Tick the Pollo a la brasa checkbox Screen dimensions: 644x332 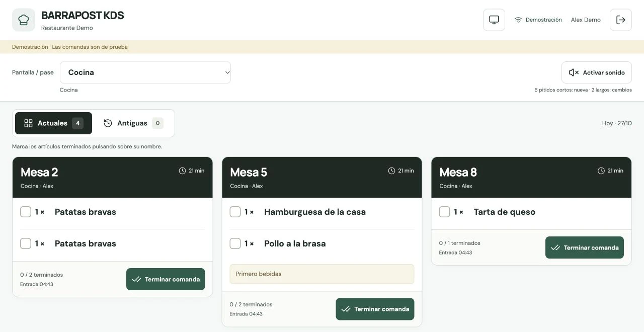[235, 243]
